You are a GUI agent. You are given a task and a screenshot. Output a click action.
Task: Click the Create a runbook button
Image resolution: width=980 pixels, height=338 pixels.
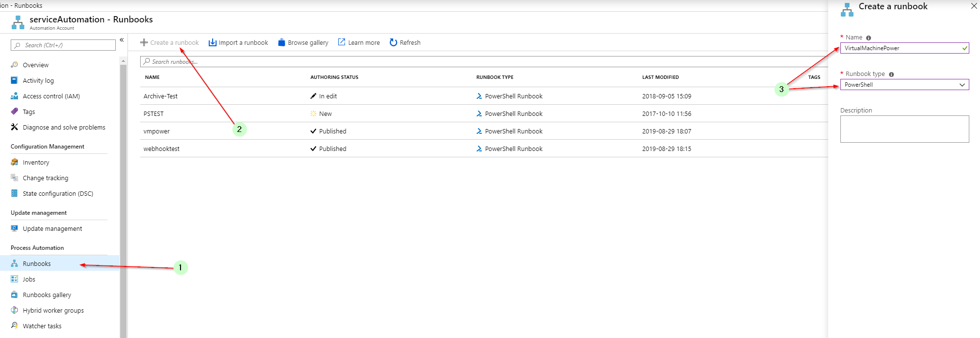169,43
